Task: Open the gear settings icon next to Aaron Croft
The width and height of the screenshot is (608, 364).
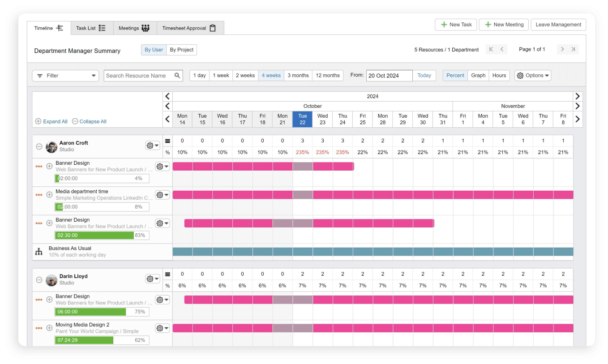Action: coord(150,145)
